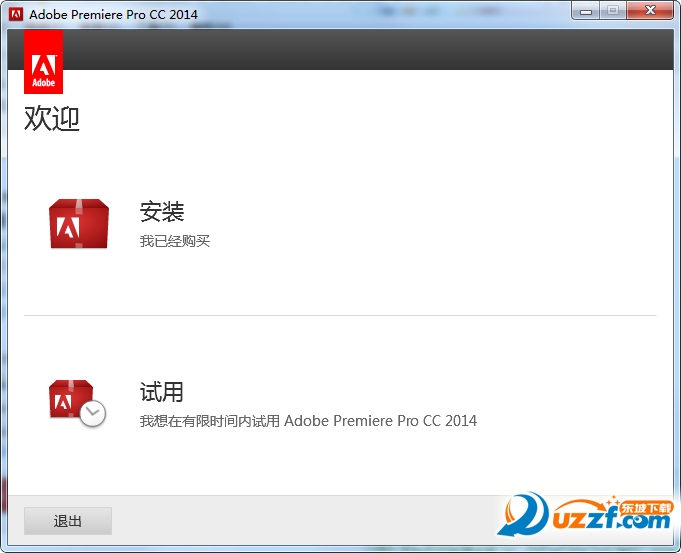Click the trial box icon with clock
This screenshot has height=553, width=681.
pyautogui.click(x=72, y=400)
